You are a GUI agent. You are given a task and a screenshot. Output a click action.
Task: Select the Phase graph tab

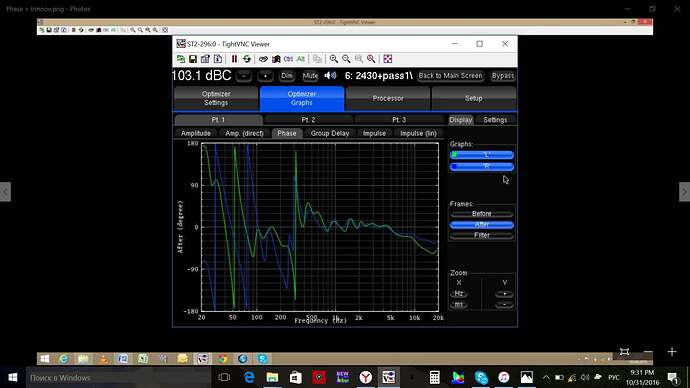[286, 133]
